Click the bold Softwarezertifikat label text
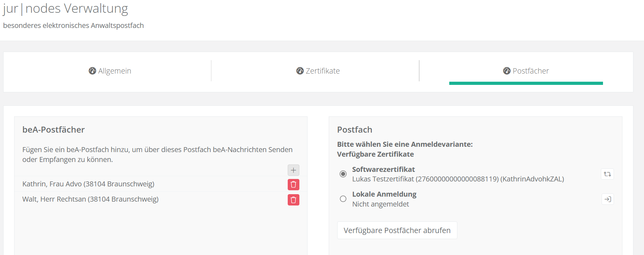This screenshot has height=255, width=644. 383,169
